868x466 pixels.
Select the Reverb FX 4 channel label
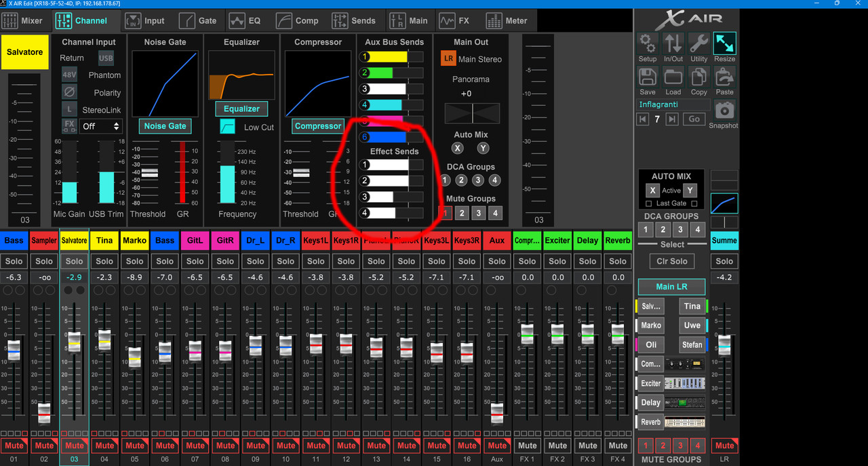[x=617, y=240]
